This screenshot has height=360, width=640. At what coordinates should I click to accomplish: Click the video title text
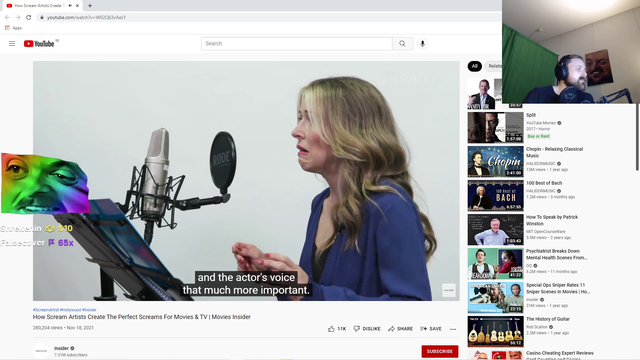click(142, 317)
